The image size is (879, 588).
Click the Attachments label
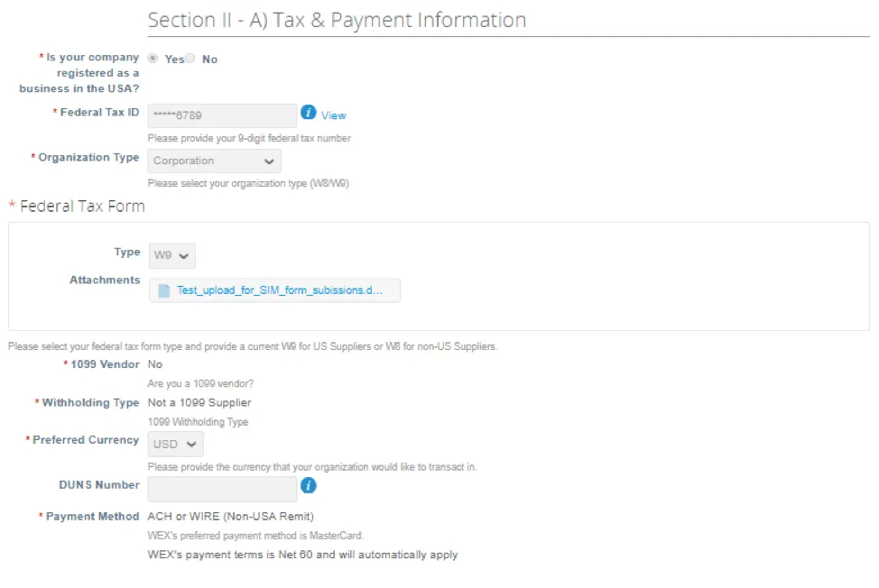(x=105, y=280)
